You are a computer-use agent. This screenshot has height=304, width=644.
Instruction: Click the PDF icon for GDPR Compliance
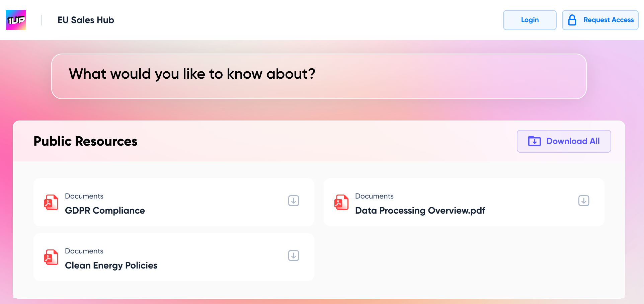click(x=51, y=203)
